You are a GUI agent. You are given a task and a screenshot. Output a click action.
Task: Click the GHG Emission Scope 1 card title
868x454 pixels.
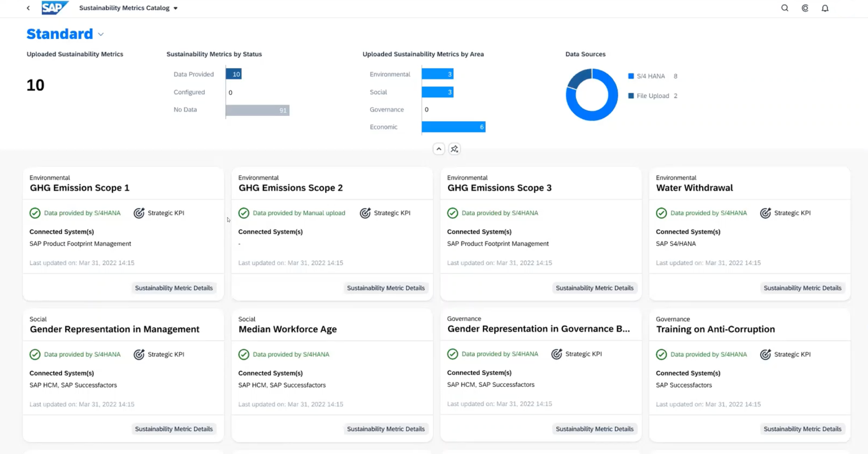click(80, 187)
